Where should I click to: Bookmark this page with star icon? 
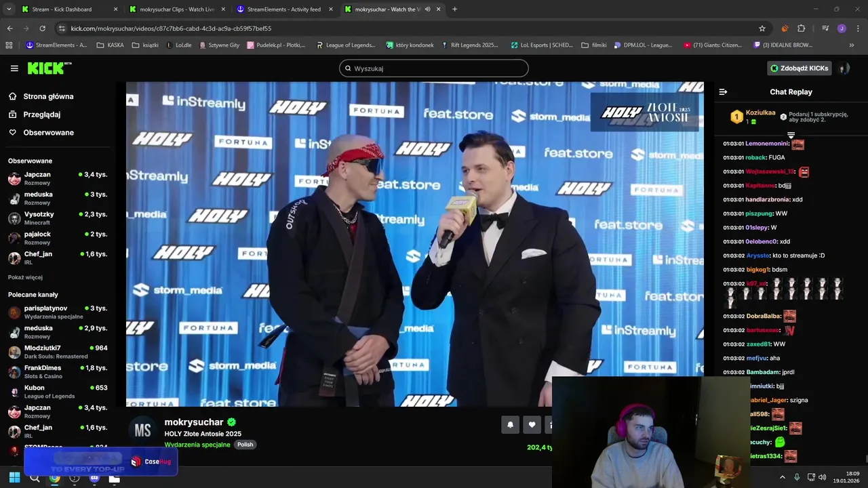click(x=762, y=28)
